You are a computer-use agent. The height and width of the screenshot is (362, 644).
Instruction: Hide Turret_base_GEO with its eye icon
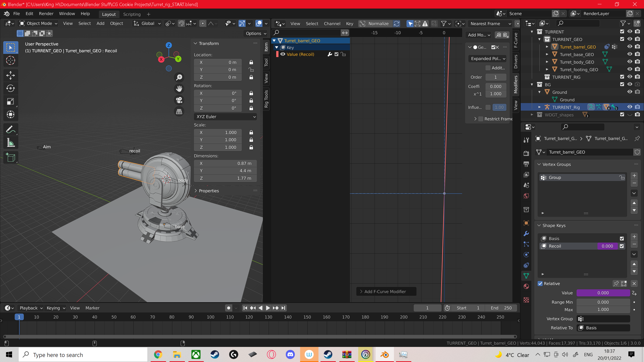click(x=630, y=54)
